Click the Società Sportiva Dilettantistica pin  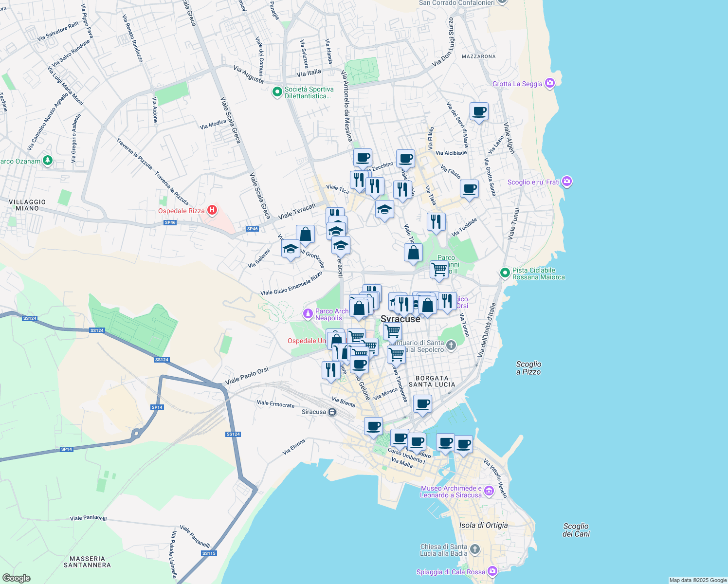[277, 91]
